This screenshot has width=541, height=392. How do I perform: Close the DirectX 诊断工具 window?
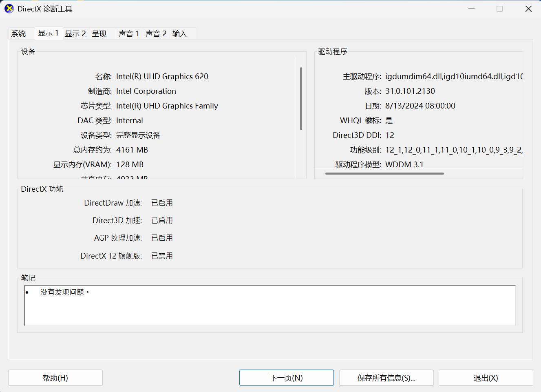(528, 9)
